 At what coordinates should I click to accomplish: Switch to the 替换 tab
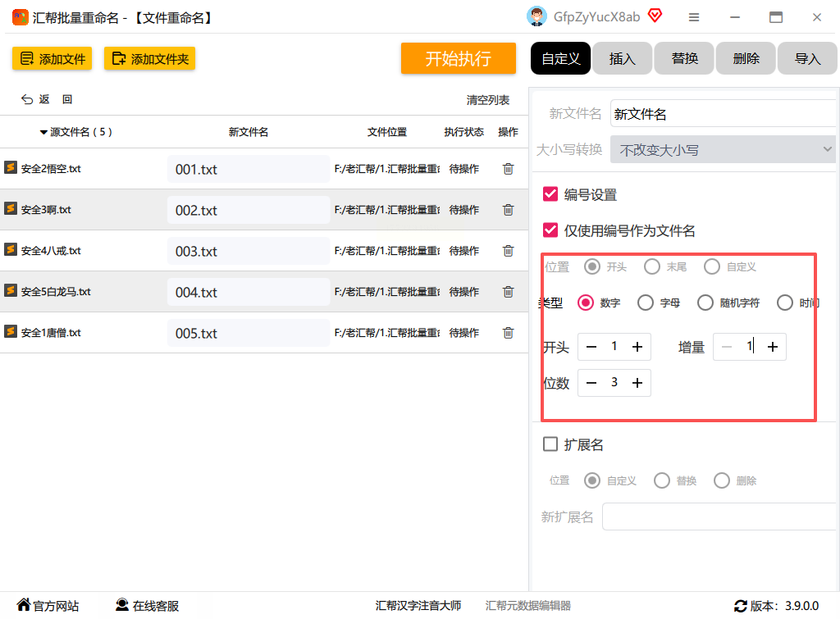(x=684, y=58)
